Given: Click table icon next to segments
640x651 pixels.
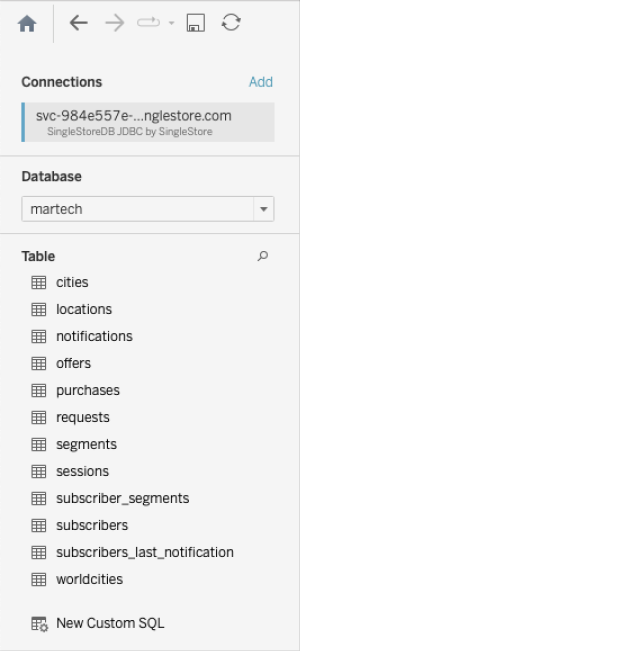Looking at the screenshot, I should click(x=39, y=445).
